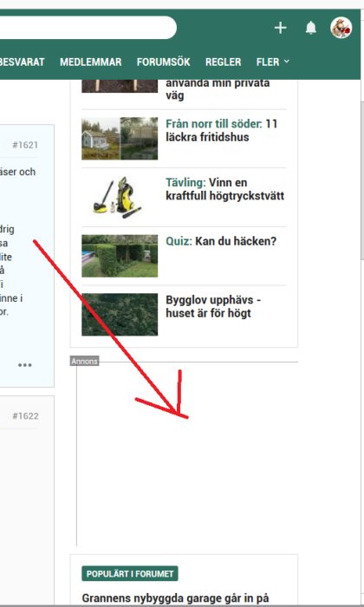Click the hedge quiz thumbnail
364x607 pixels.
tap(120, 256)
